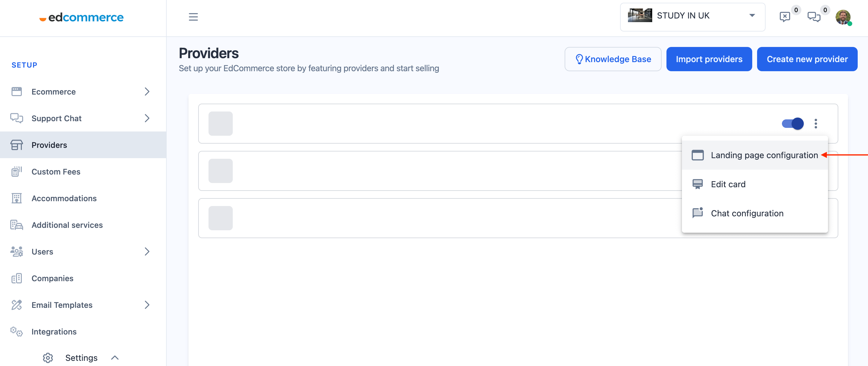Open the hamburger menu at the top

[x=193, y=17]
